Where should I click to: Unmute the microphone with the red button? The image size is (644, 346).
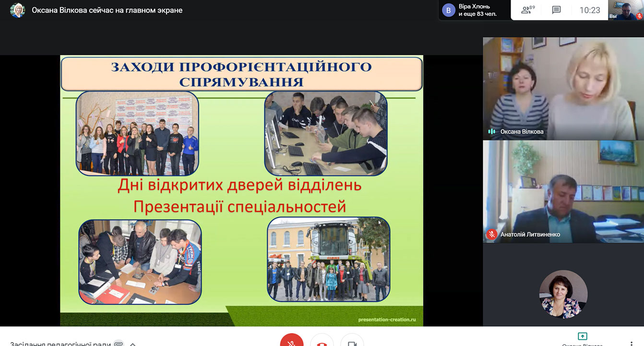[292, 342]
